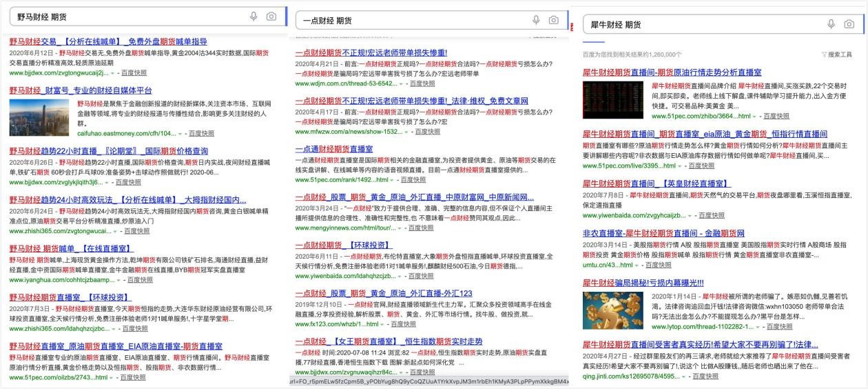Open result 一点财经期货不正规 dated 2020年4月21日
Image resolution: width=868 pixels, height=389 pixels.
tap(371, 52)
